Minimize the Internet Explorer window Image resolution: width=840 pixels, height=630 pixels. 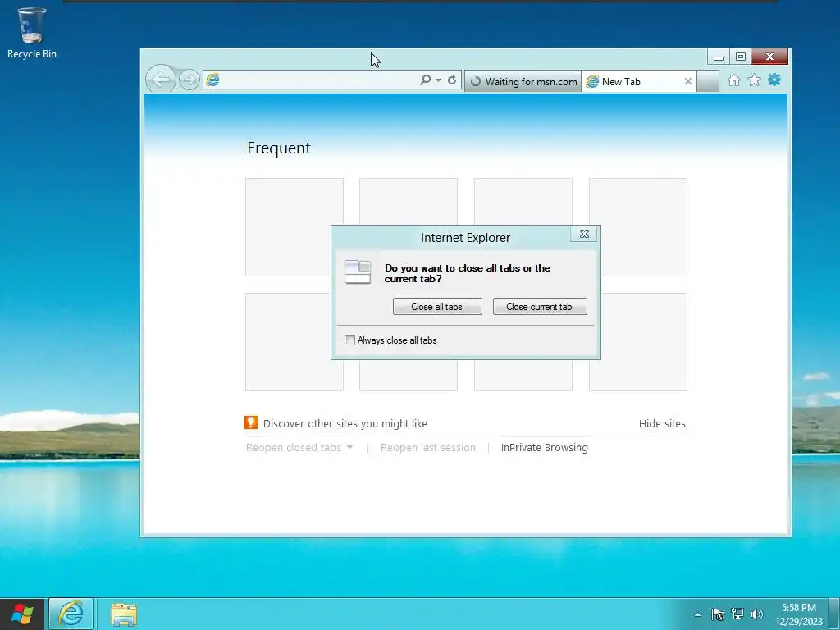[x=719, y=57]
